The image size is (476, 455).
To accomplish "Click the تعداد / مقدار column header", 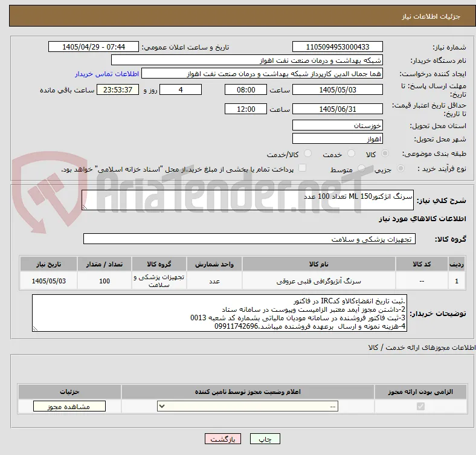I will tap(105, 264).
